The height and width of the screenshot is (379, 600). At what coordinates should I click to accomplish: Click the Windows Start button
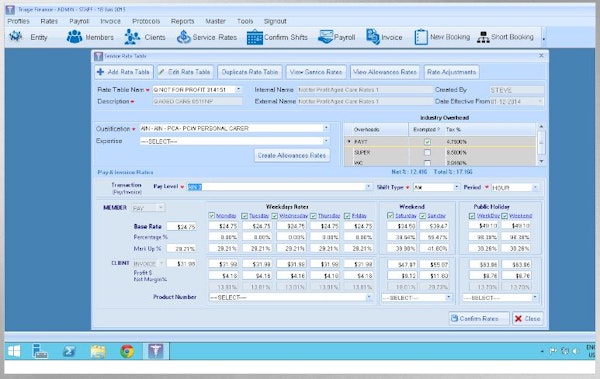(14, 351)
